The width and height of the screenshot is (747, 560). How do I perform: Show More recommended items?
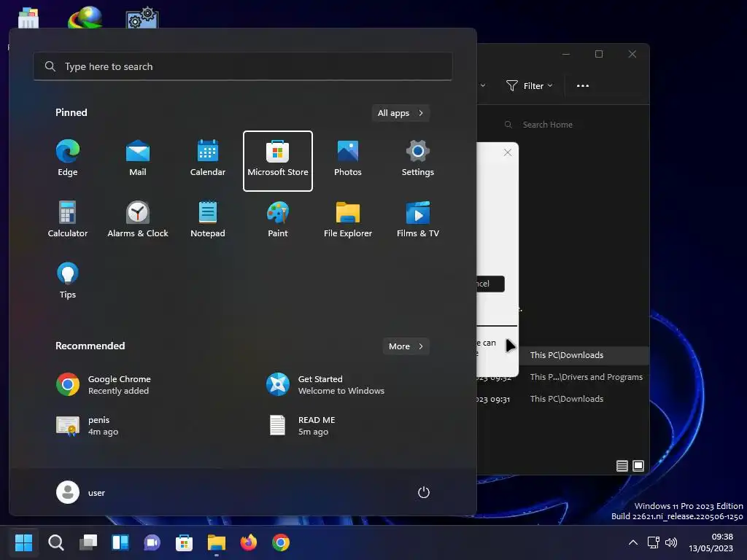(406, 346)
